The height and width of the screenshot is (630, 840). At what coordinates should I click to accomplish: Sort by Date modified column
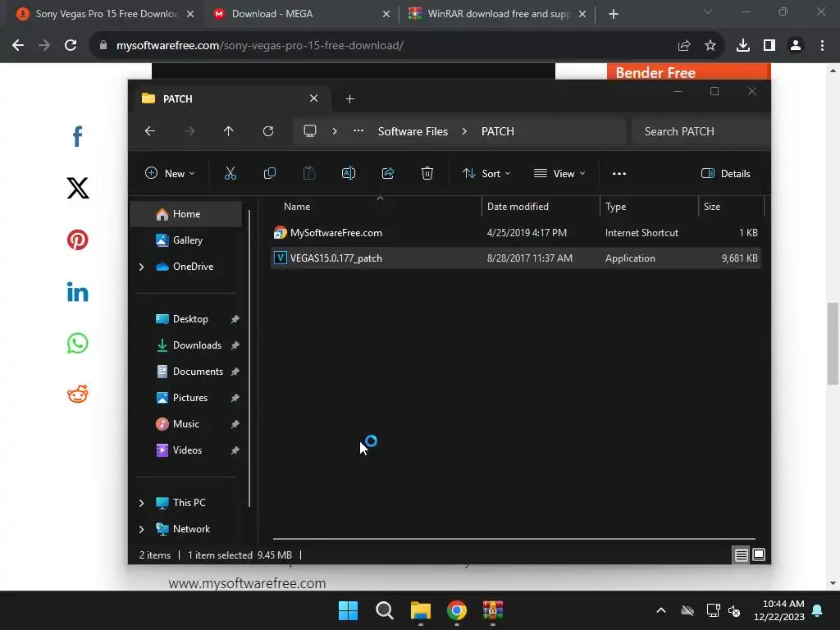tap(541, 207)
